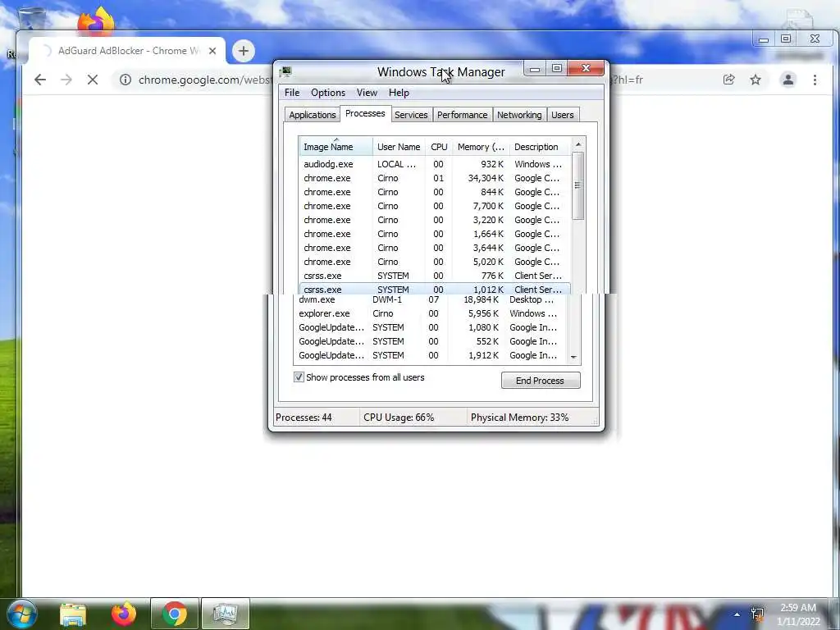Open Firefox desktop shortcut icon
The width and height of the screenshot is (840, 630).
point(96,21)
